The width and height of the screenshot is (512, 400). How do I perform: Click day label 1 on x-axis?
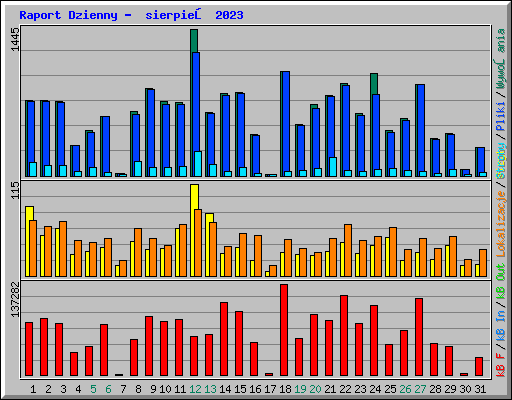tap(33, 389)
